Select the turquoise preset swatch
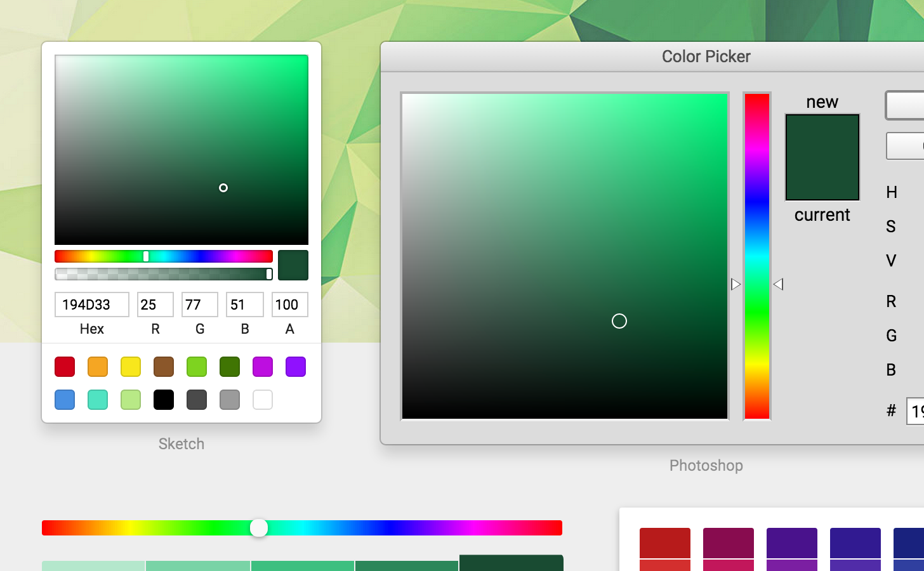The width and height of the screenshot is (924, 571). coord(98,400)
